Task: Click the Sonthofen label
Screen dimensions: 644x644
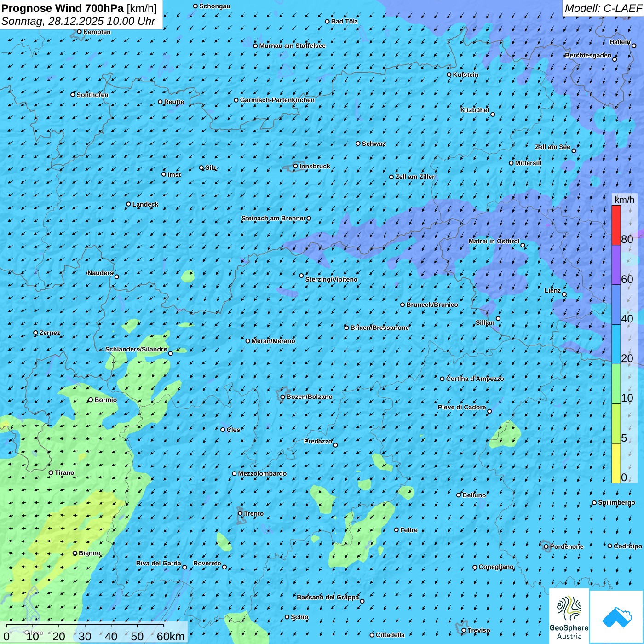Action: click(92, 95)
